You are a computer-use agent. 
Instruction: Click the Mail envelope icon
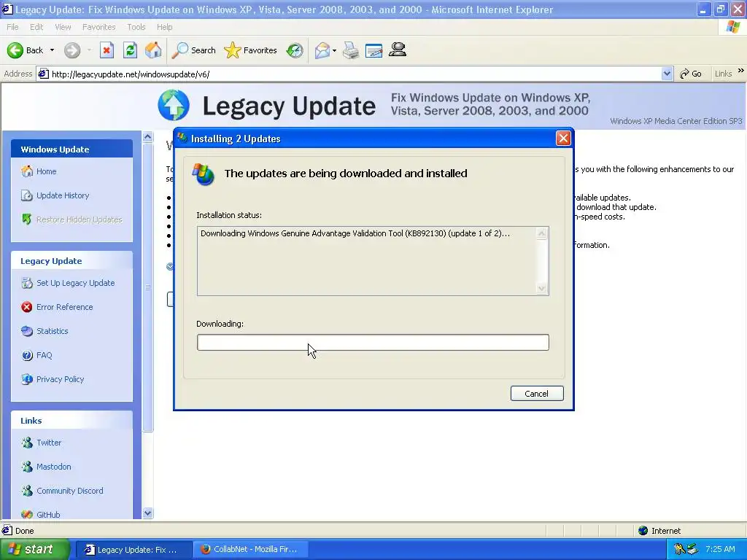tap(322, 50)
